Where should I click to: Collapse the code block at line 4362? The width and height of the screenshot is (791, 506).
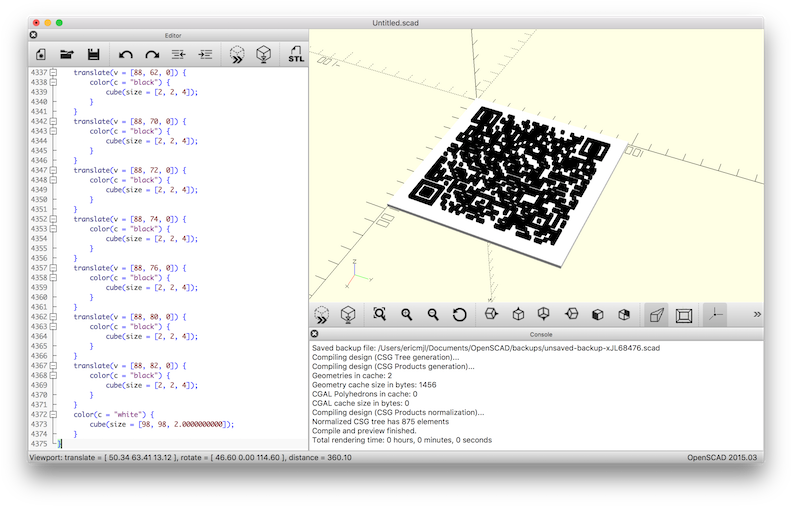(53, 317)
